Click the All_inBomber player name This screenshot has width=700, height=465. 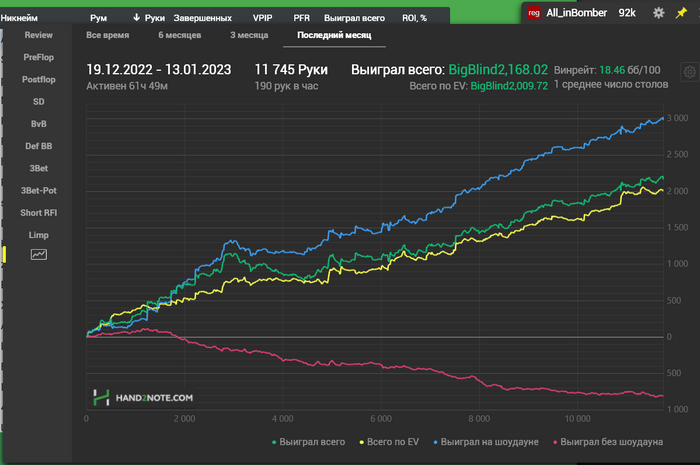point(576,13)
